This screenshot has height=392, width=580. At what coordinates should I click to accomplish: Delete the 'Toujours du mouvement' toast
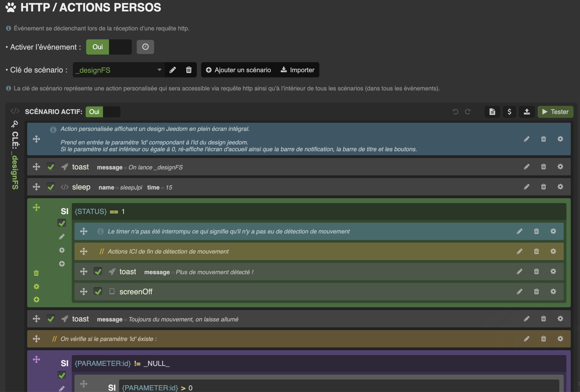(x=544, y=319)
